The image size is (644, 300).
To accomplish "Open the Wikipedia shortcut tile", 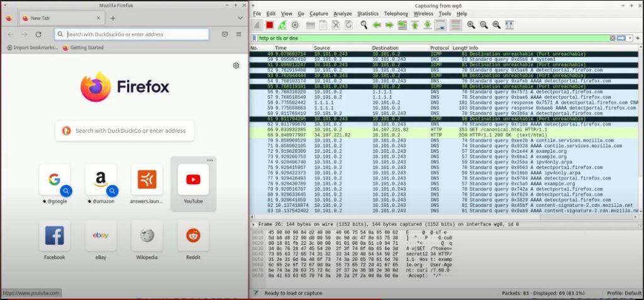I will (147, 240).
